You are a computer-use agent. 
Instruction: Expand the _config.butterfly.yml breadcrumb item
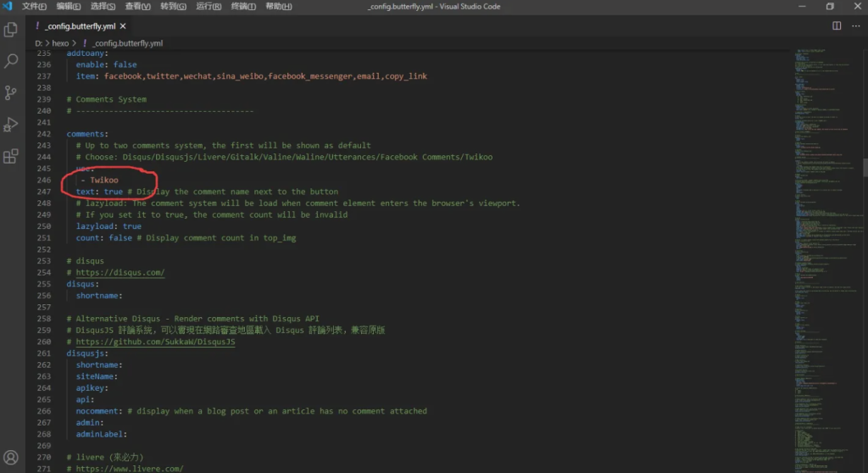click(127, 43)
